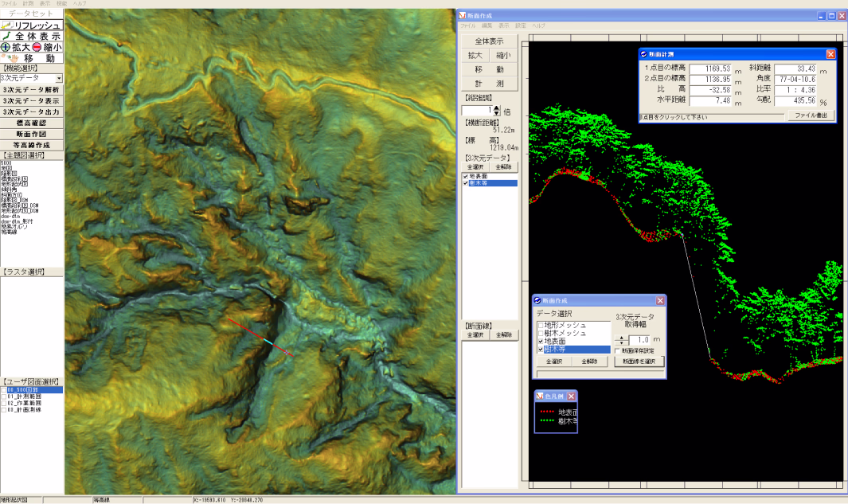
Task: Uncheck 地表面 in the 3次元データ list
Action: (x=466, y=176)
